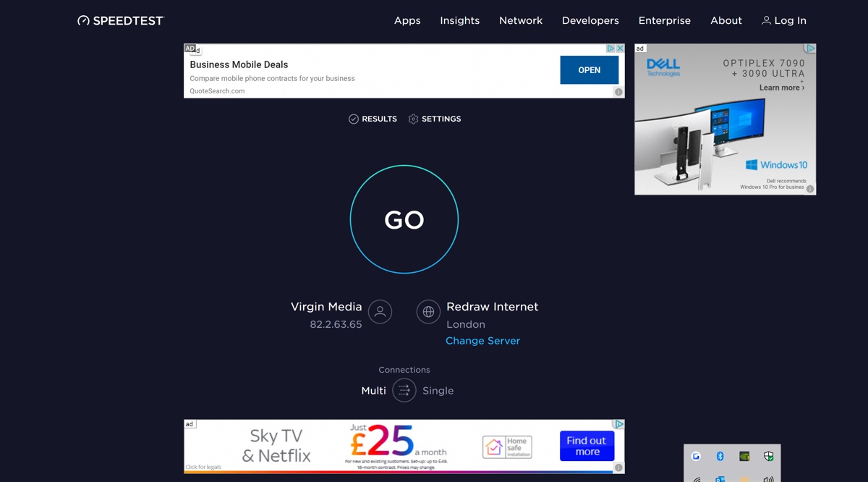This screenshot has height=482, width=868.
Task: Close the Business Mobile Deals ad
Action: [x=620, y=48]
